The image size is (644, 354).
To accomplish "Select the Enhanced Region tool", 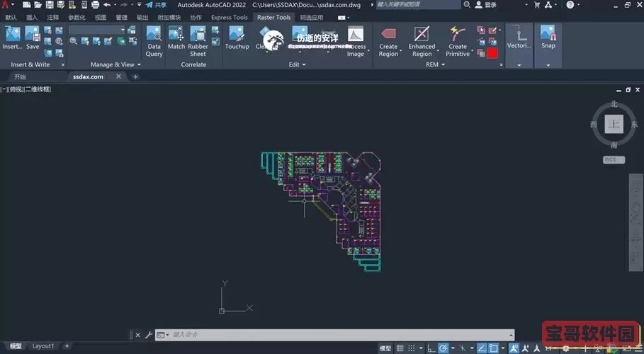I will 422,42.
